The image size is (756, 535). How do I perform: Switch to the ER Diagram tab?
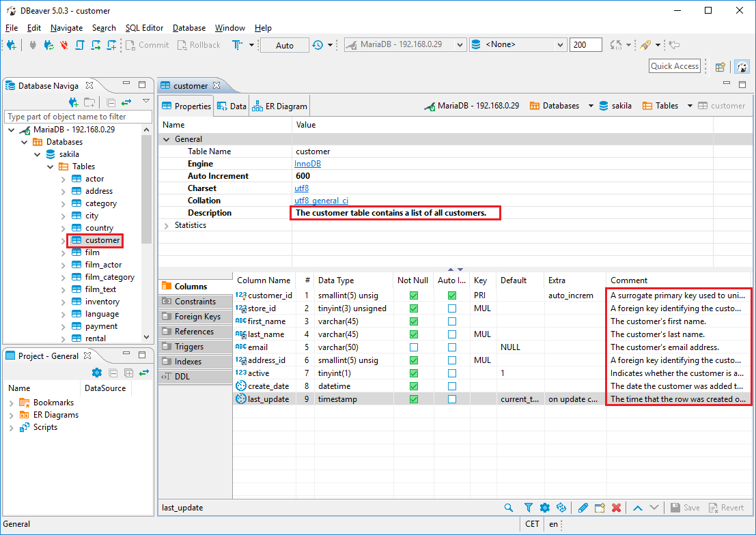pyautogui.click(x=279, y=106)
